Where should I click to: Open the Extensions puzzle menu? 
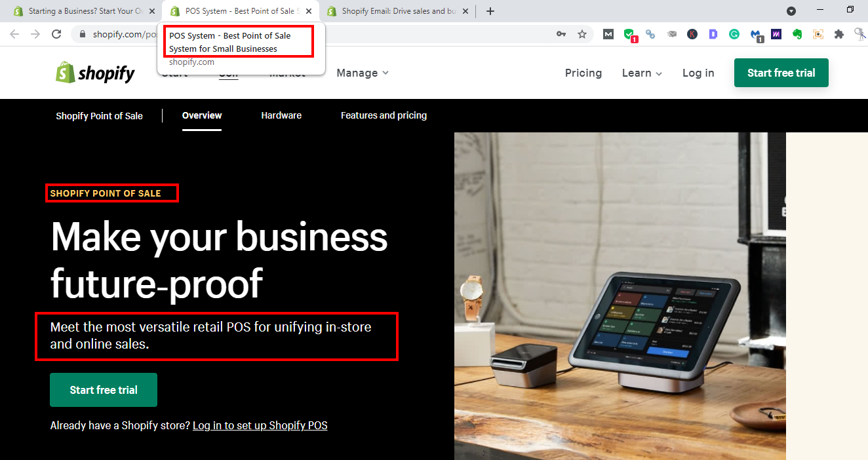tap(839, 34)
